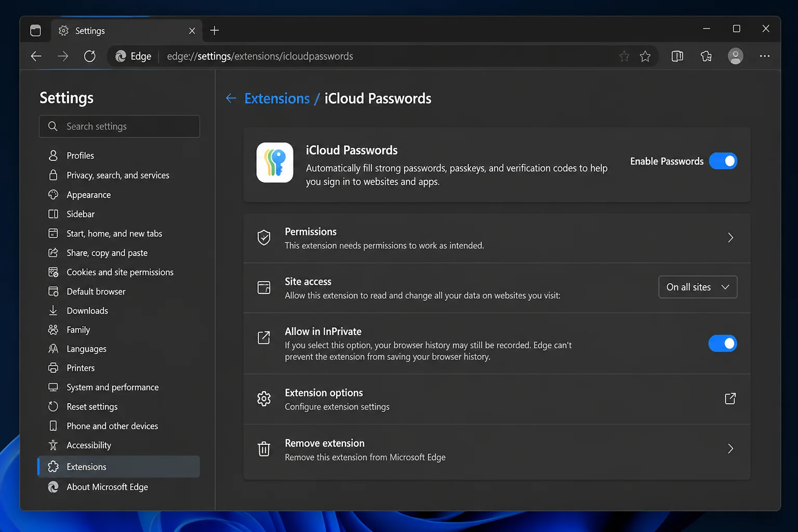The height and width of the screenshot is (532, 798).
Task: Add this page to favorites star-plus icon
Action: click(624, 56)
